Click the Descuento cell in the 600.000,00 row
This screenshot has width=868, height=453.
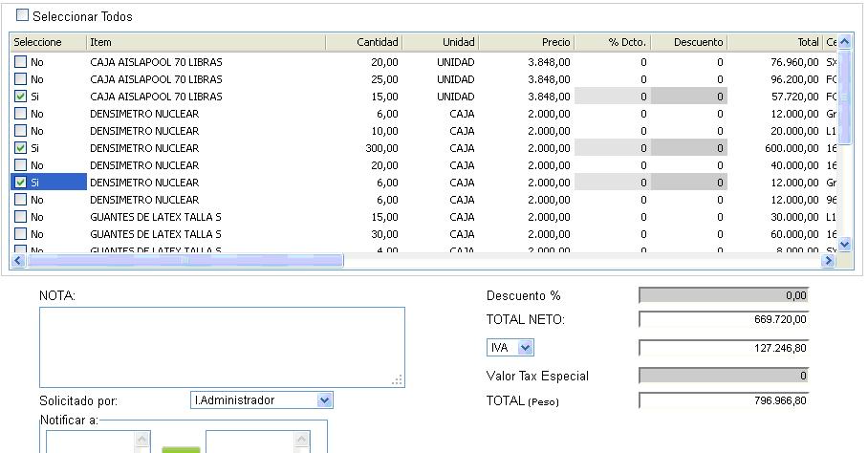(689, 148)
